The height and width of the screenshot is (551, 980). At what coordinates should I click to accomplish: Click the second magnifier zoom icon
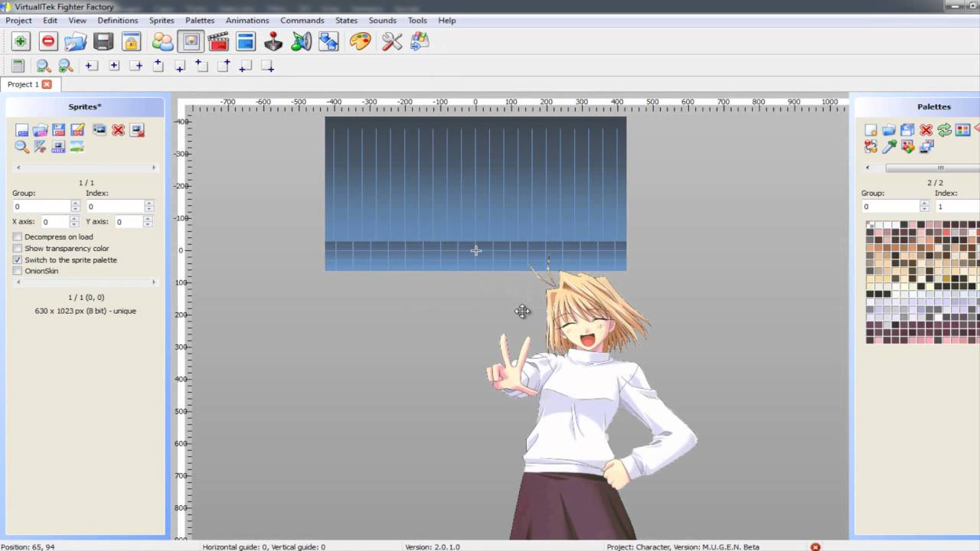point(66,66)
